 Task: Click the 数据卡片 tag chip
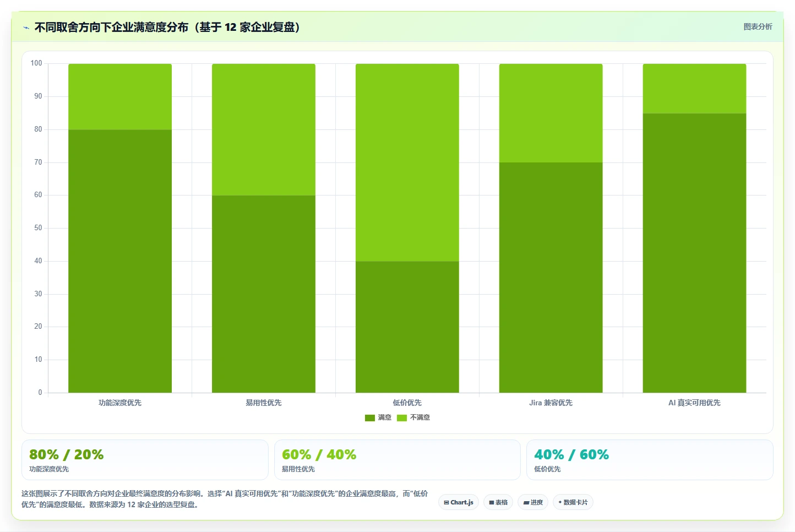point(573,502)
